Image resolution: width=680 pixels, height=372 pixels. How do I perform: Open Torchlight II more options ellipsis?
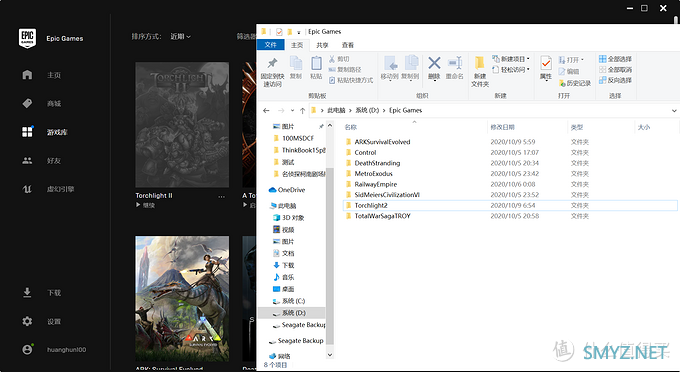(x=222, y=196)
